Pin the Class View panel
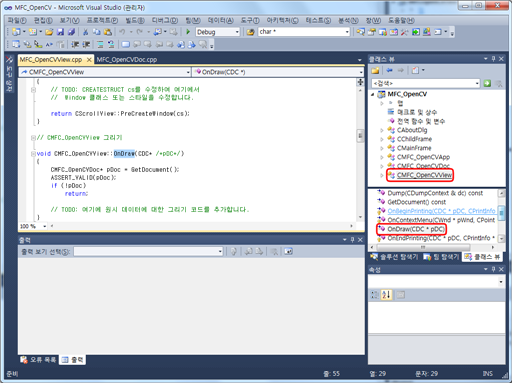 point(494,59)
